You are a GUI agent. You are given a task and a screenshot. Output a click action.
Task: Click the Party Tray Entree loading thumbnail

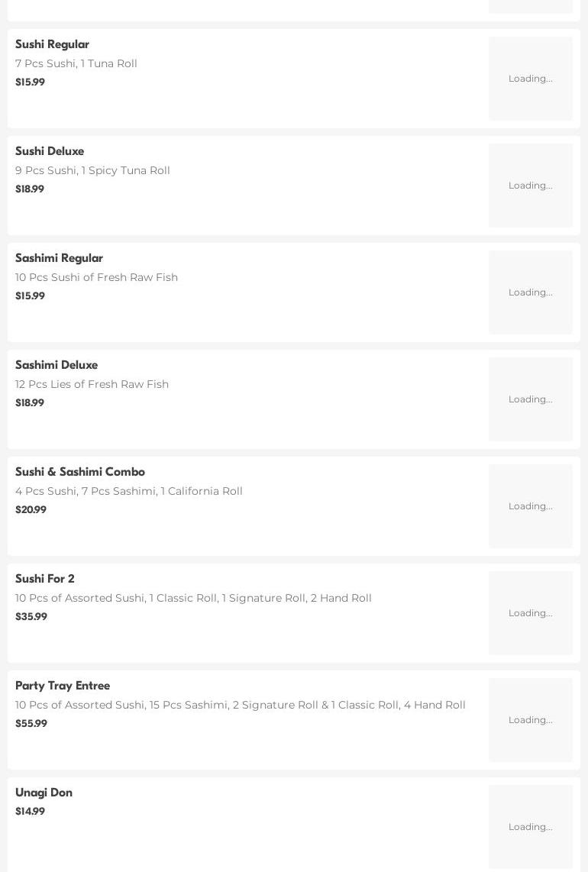pyautogui.click(x=530, y=720)
